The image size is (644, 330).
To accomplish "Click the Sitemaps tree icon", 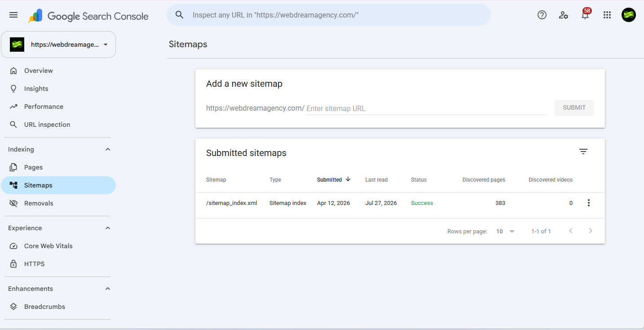I will coord(13,185).
